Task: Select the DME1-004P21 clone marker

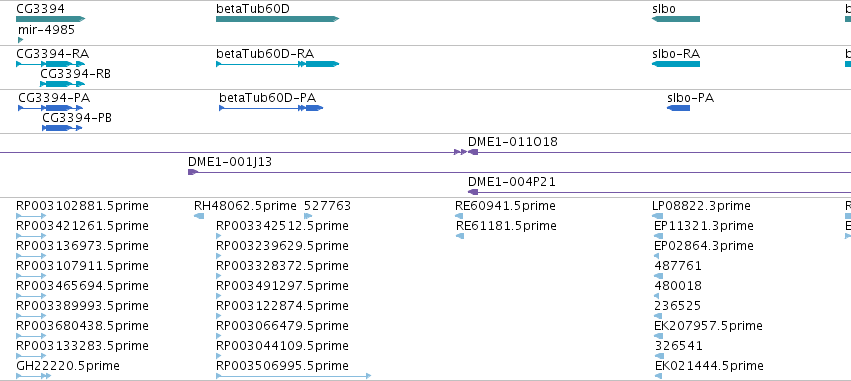Action: coord(473,192)
